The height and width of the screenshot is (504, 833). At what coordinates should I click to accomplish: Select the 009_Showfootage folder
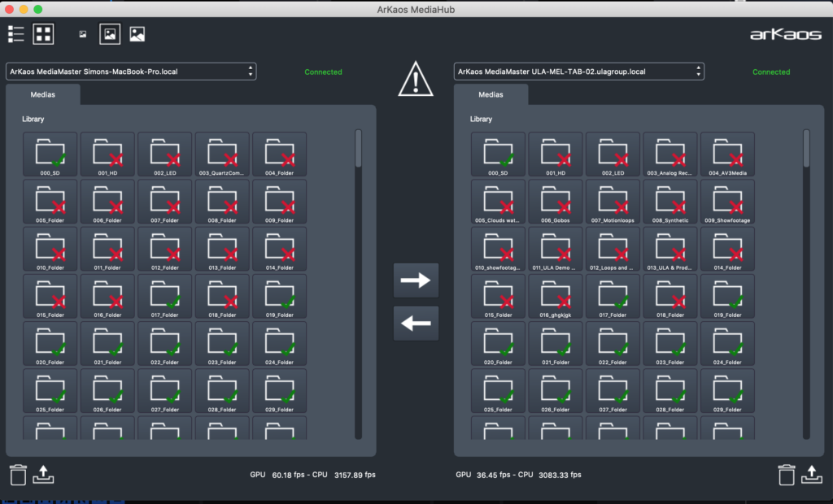click(727, 202)
